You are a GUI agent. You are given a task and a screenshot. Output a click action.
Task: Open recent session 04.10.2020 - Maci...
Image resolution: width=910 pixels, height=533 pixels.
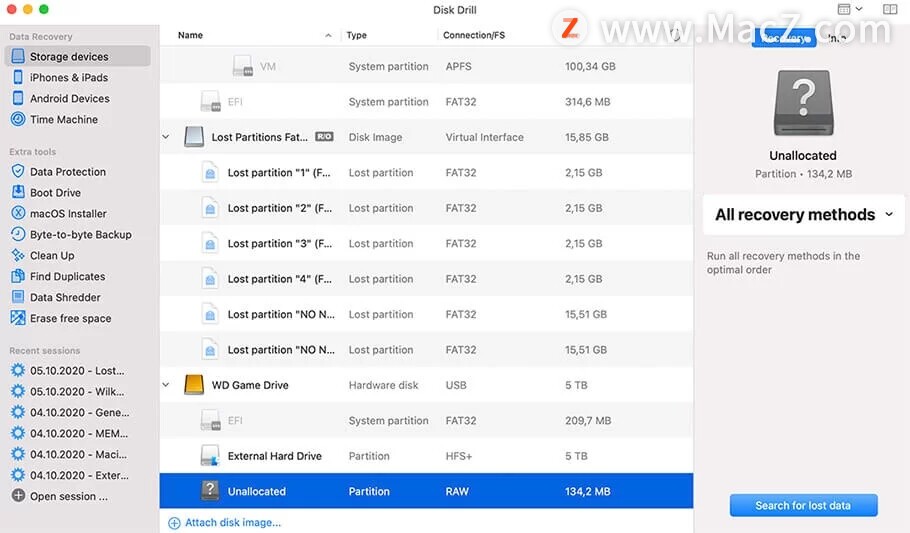78,454
